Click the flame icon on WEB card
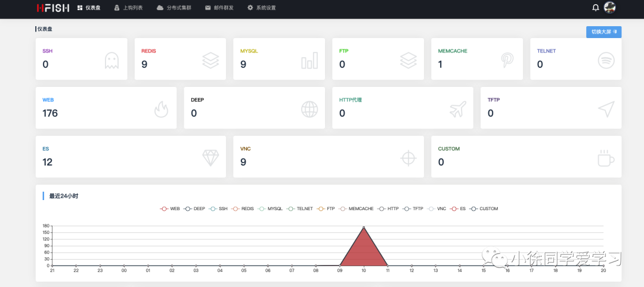Image resolution: width=644 pixels, height=287 pixels. (162, 109)
